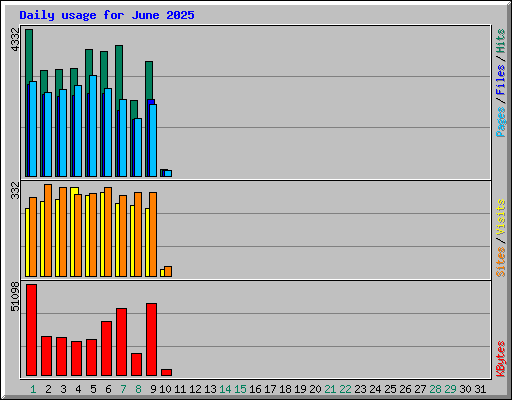The height and width of the screenshot is (400, 512).
Task: Select the red KBytes bar for day 1
Action: pos(32,330)
